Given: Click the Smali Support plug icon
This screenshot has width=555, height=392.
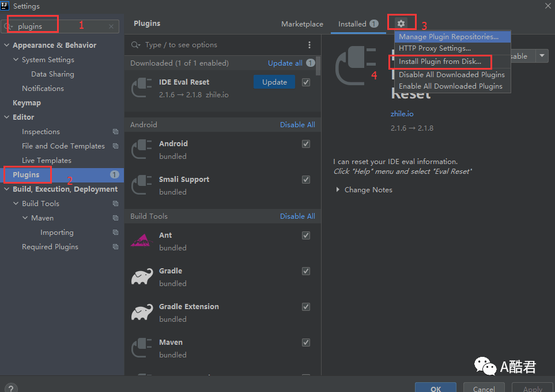Looking at the screenshot, I should click(142, 185).
